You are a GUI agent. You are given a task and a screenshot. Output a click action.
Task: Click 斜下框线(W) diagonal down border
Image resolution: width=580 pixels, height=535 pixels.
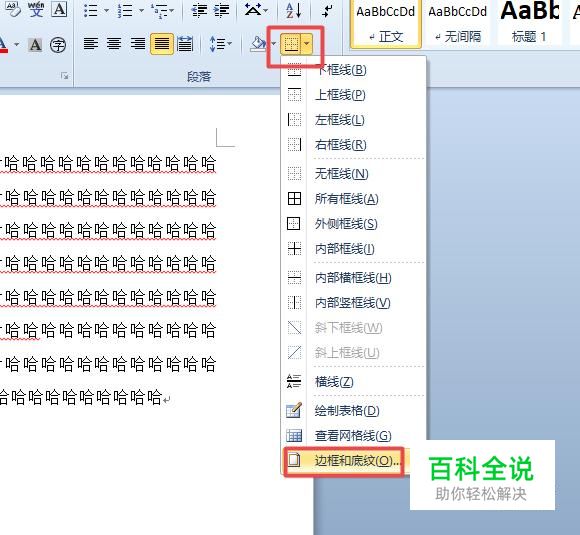click(353, 327)
